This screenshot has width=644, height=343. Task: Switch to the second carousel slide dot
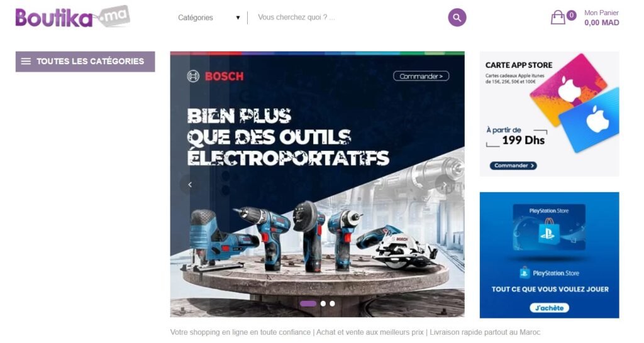tap(323, 303)
